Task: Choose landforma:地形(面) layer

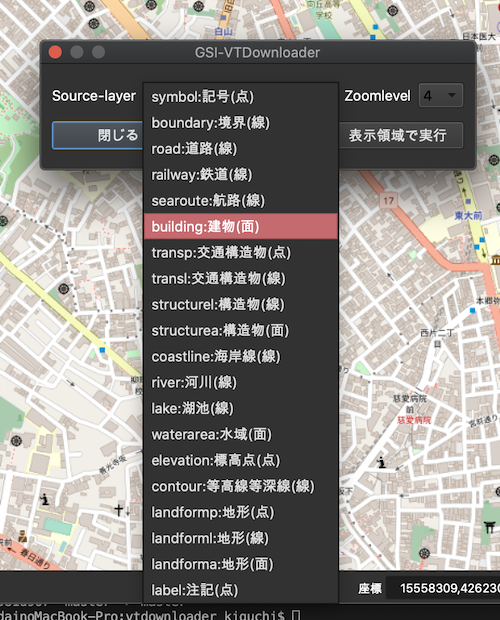Action: tap(241, 564)
